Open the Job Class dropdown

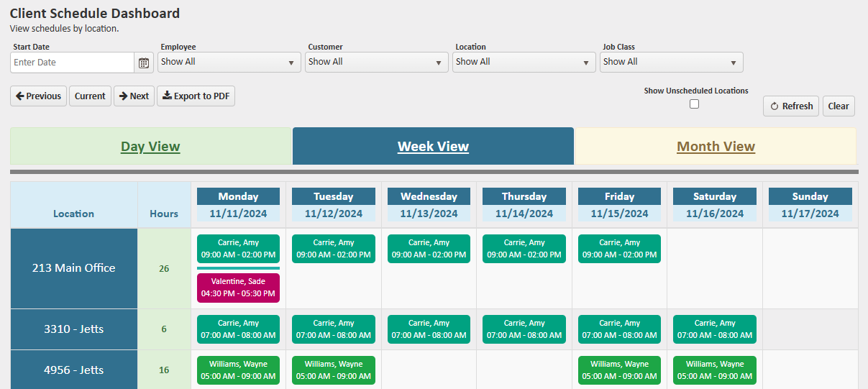point(671,63)
